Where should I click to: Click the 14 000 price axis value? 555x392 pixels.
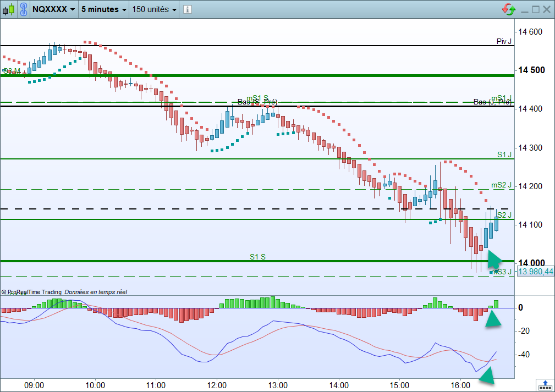[531, 263]
